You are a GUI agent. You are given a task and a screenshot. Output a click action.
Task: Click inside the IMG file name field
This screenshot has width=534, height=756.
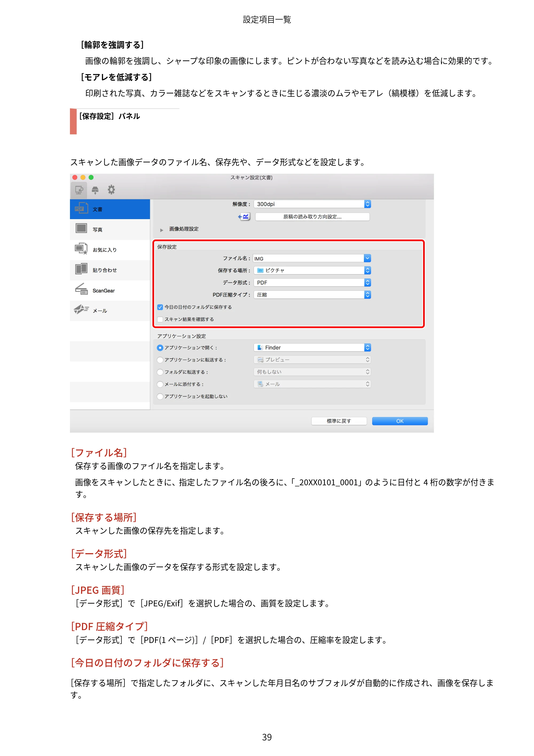coord(308,258)
